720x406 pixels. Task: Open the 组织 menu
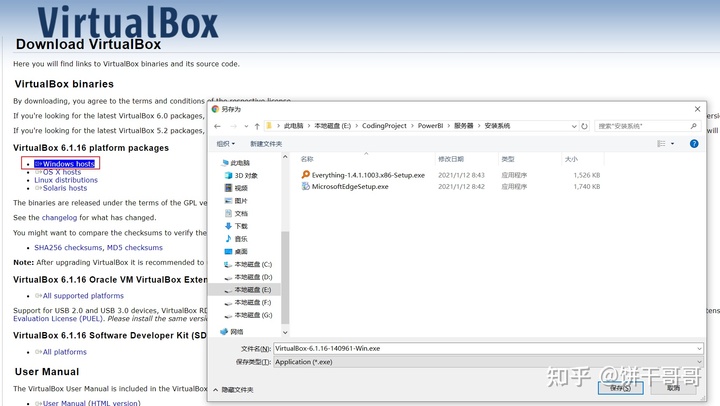click(x=225, y=144)
